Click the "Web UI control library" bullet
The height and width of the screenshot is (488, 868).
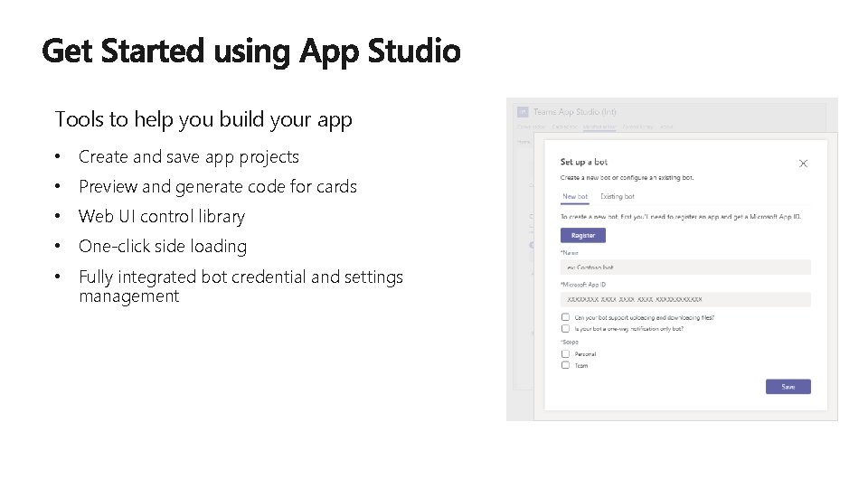tap(162, 216)
